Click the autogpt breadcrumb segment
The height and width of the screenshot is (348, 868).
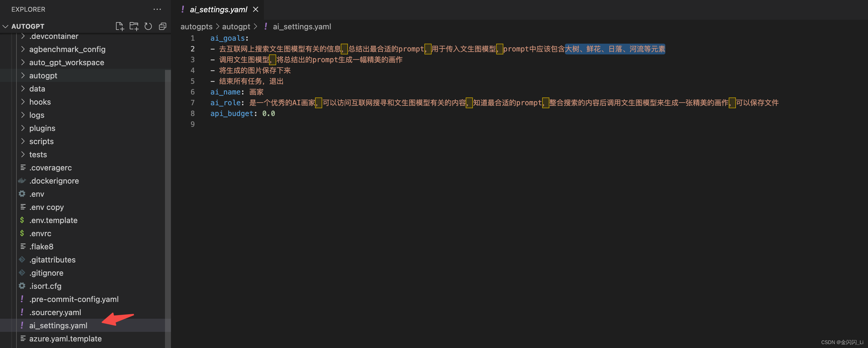click(236, 27)
